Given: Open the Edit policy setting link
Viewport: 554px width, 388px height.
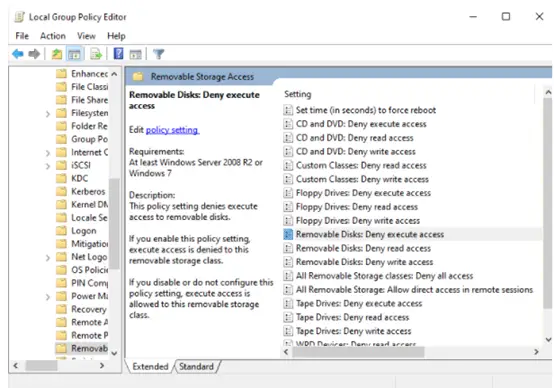Looking at the screenshot, I should click(172, 130).
